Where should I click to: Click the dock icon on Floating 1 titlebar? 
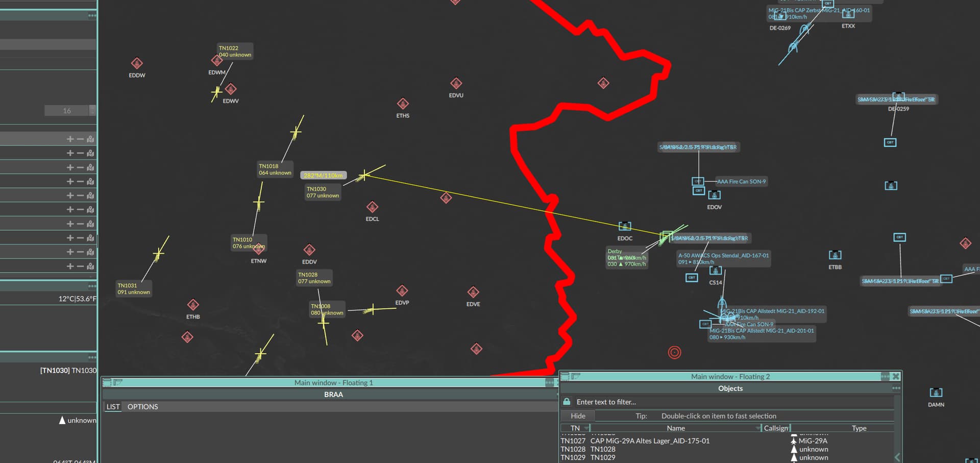pos(107,382)
